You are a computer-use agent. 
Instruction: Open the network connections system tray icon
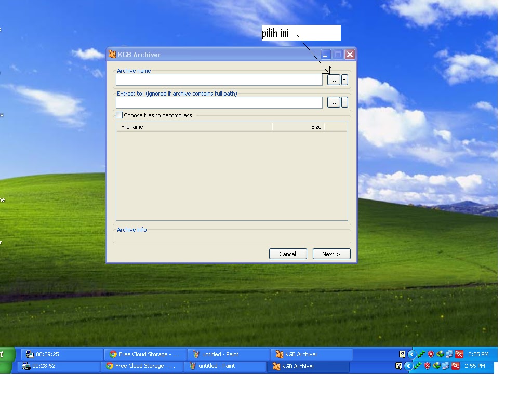pos(449,354)
